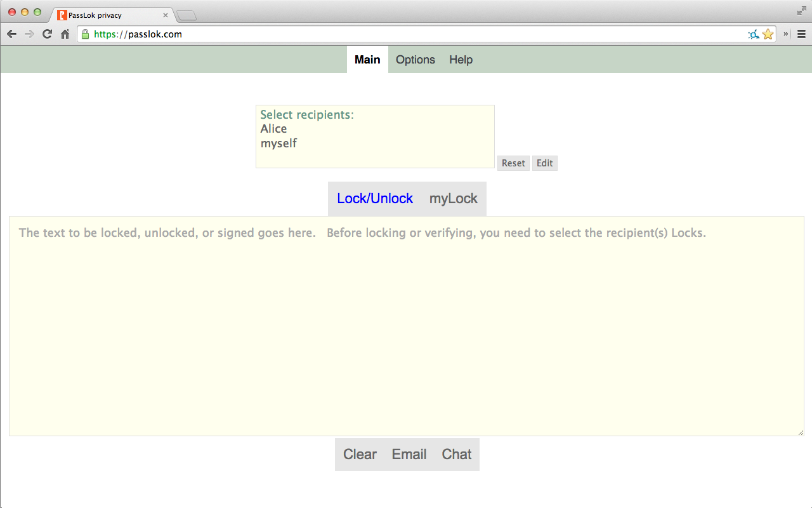This screenshot has width=812, height=508.
Task: Click the Reset button
Action: click(x=513, y=163)
